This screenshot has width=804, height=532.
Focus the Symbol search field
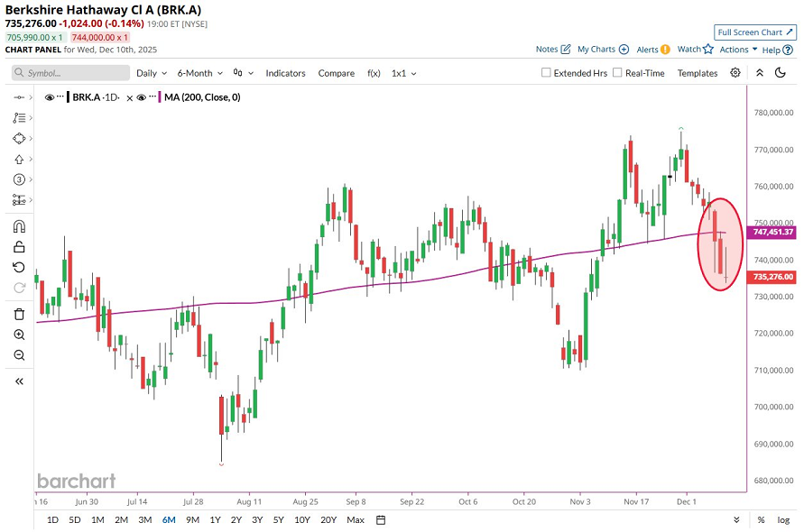click(x=70, y=73)
